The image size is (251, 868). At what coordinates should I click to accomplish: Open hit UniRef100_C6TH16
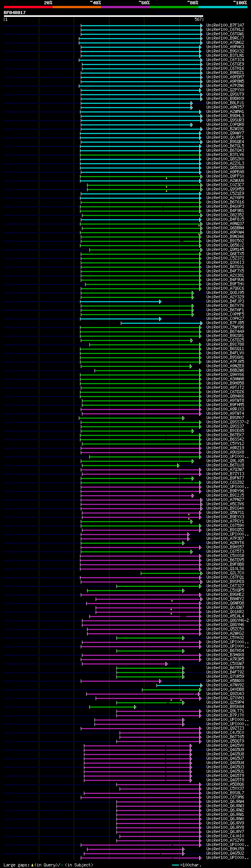pos(225,68)
